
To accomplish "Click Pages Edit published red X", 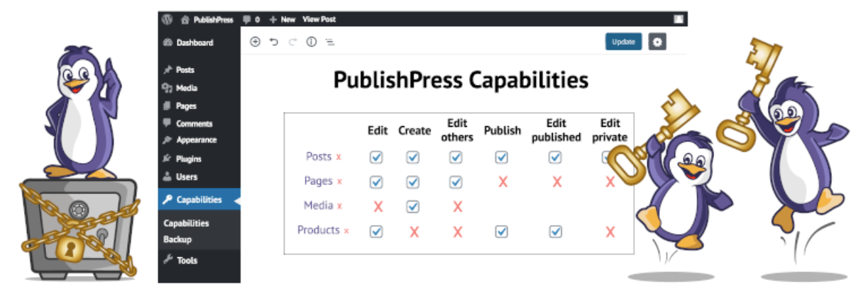I will [556, 182].
